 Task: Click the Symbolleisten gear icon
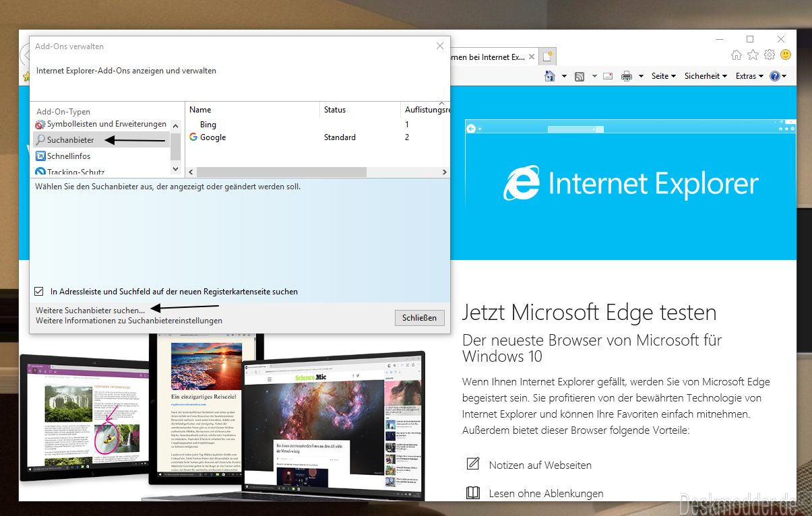tap(40, 124)
